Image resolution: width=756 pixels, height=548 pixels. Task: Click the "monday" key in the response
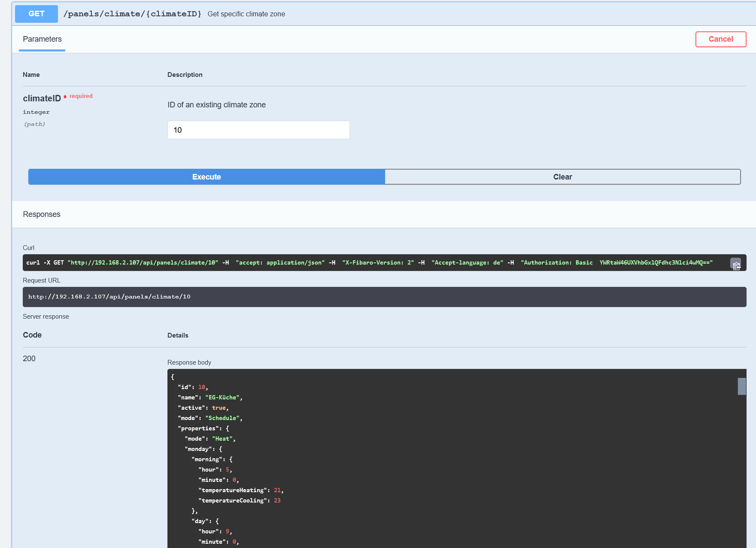tap(198, 449)
